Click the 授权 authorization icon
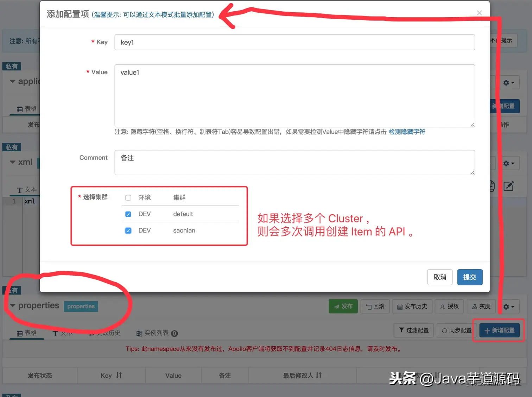Viewport: 532px width, 397px height. 449,306
